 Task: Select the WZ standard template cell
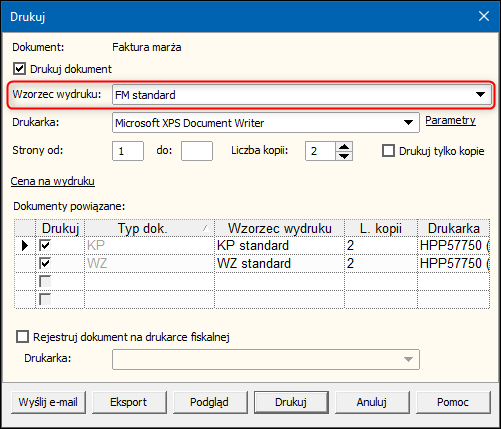tap(279, 264)
